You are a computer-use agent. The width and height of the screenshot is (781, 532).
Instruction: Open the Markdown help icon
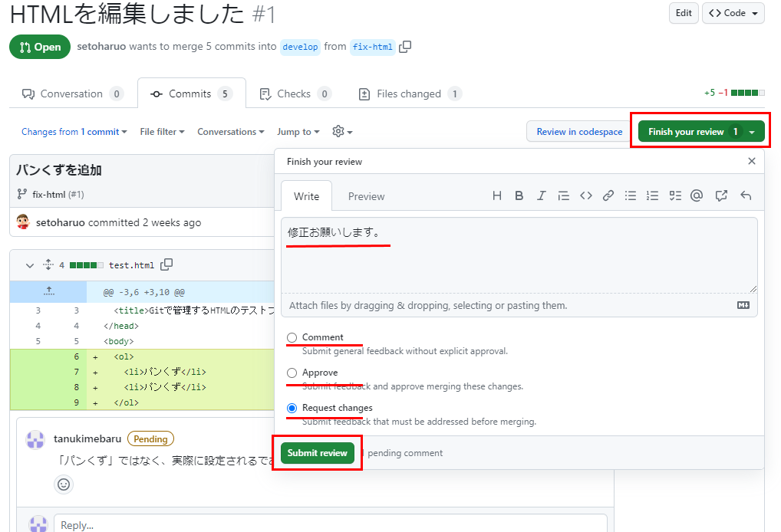coord(743,305)
